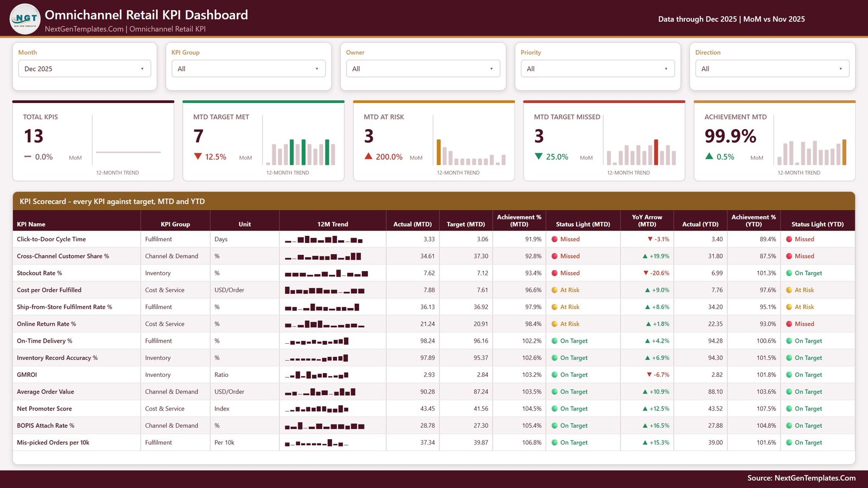Open the MTD Target Met 12-month bar chart
Image resolution: width=868 pixels, height=488 pixels.
click(301, 152)
